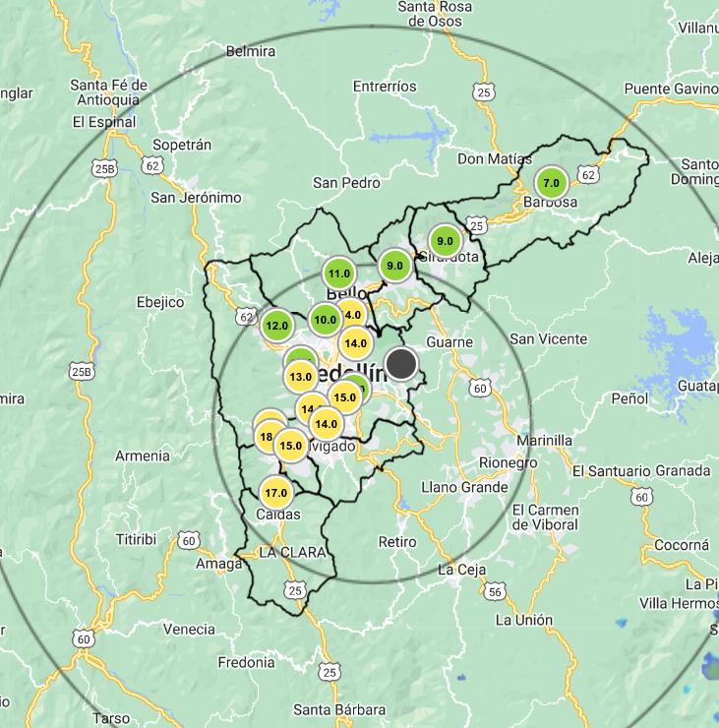Viewport: 719px width, 728px height.
Task: Click the route 25B shield near Ebejico
Action: [x=82, y=372]
